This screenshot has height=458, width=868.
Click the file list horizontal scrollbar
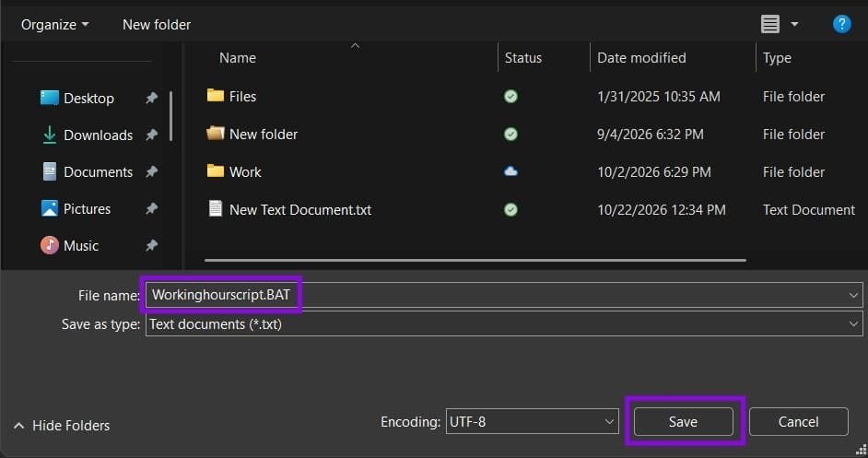tap(475, 260)
